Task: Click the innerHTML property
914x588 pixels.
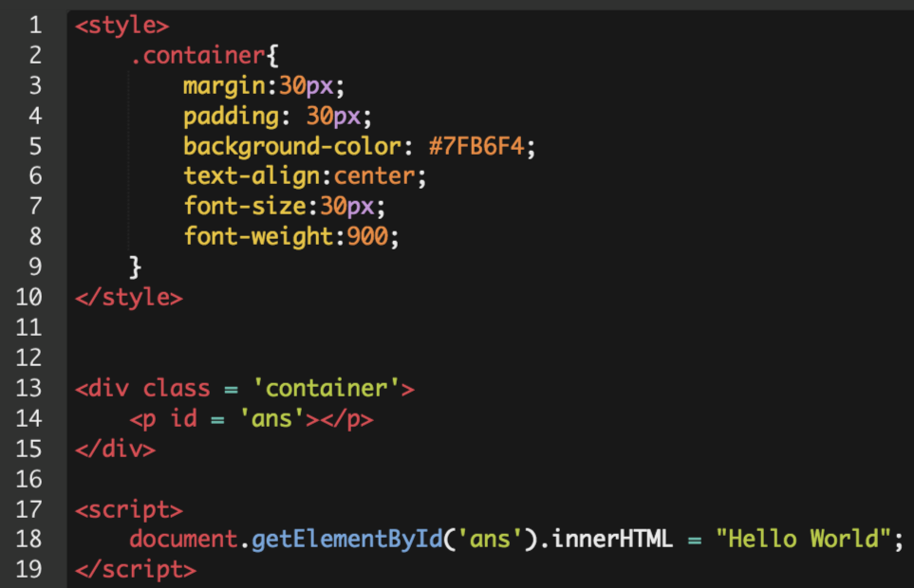Action: coord(612,539)
